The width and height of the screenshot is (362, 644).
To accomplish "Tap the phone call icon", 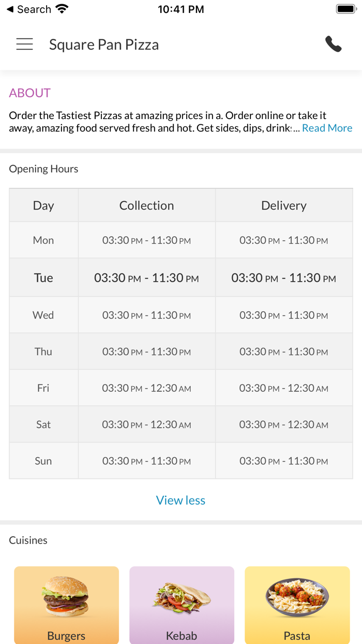I will [334, 45].
